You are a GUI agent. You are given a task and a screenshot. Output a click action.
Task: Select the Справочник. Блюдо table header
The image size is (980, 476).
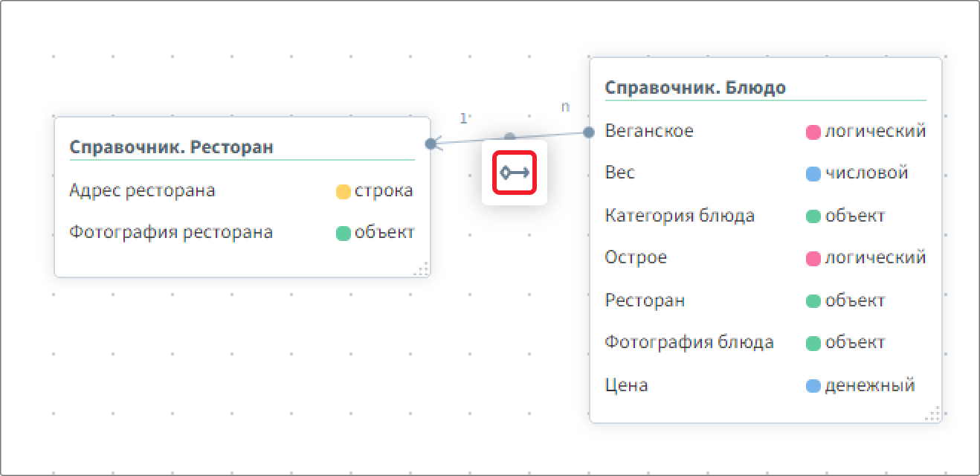coord(695,88)
